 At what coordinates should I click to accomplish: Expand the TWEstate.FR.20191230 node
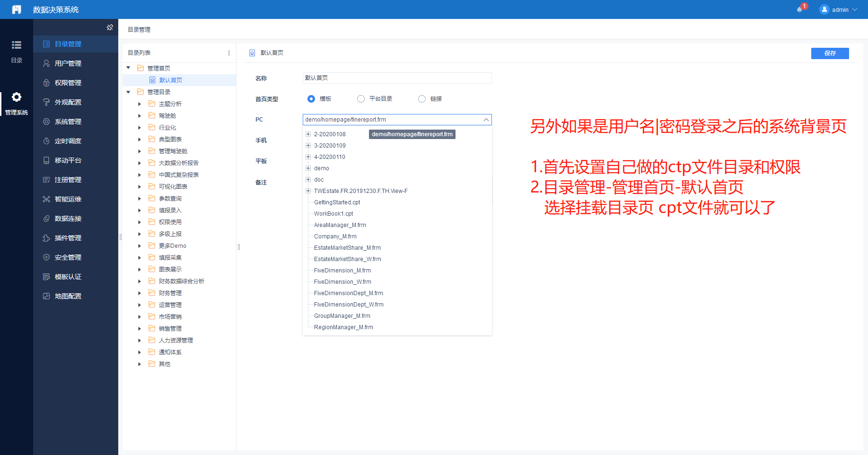click(x=308, y=191)
